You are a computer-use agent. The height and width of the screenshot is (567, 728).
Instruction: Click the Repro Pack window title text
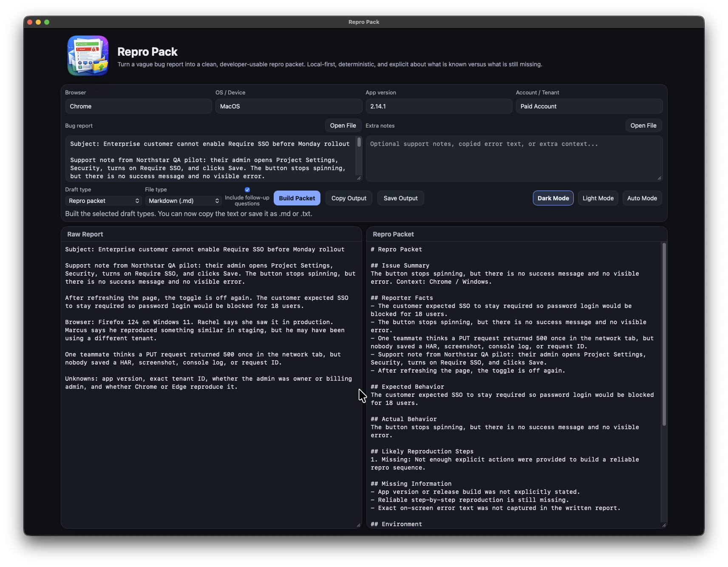click(364, 22)
